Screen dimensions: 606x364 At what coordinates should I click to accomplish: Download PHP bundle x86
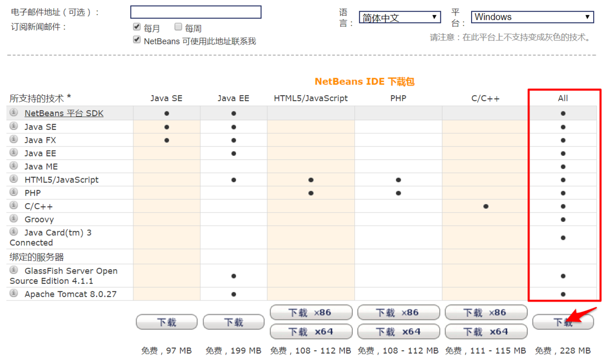pos(398,313)
